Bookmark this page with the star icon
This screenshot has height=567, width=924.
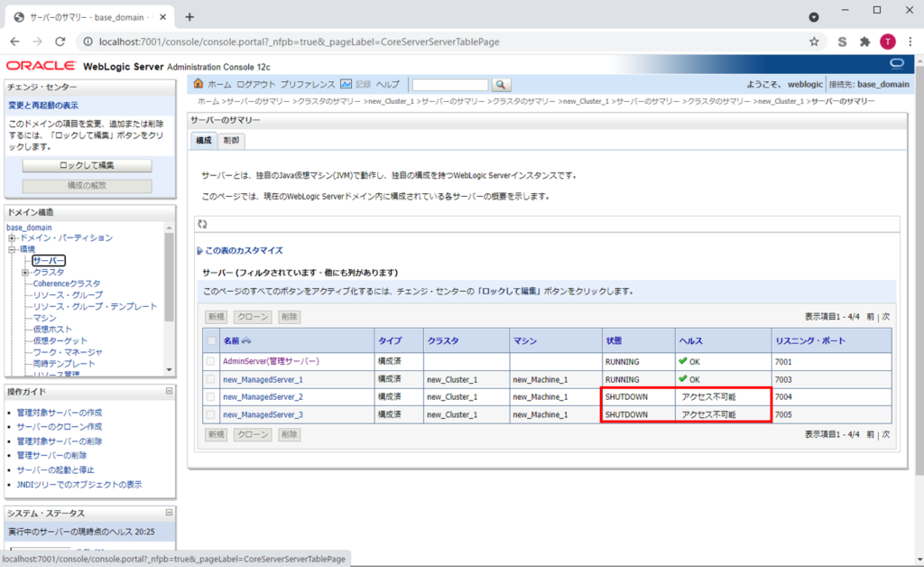pos(814,42)
